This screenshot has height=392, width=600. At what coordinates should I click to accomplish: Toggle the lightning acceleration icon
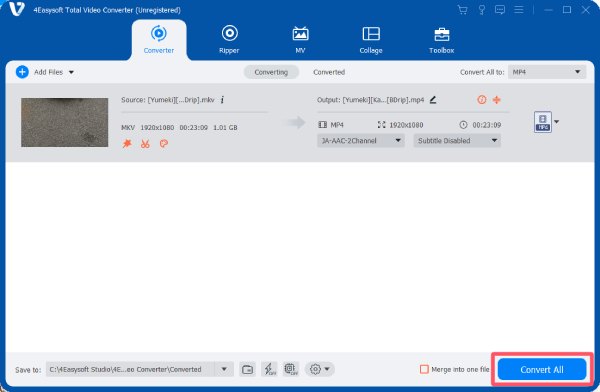click(270, 369)
